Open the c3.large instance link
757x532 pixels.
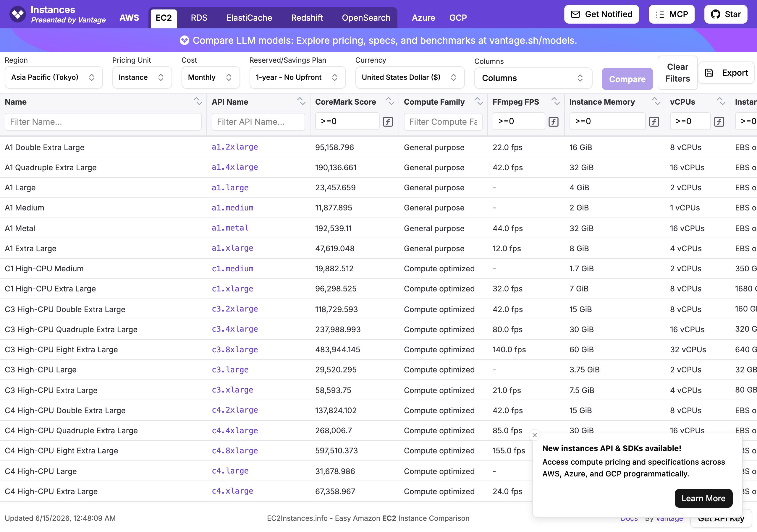tap(230, 369)
